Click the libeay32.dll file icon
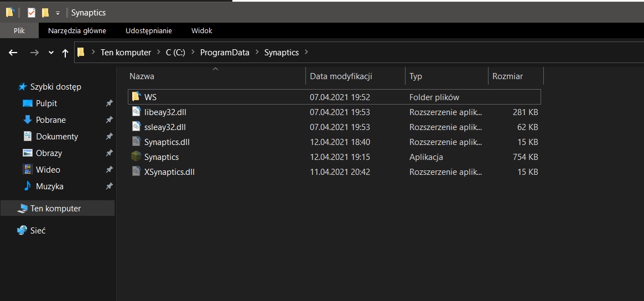The image size is (644, 301). (x=136, y=112)
